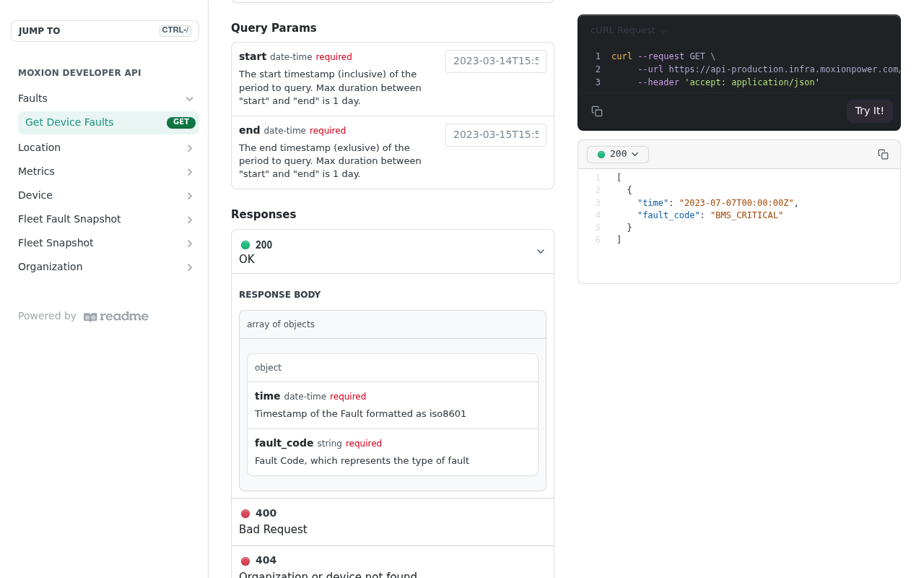Click the fault_code field name in schema

coord(284,443)
